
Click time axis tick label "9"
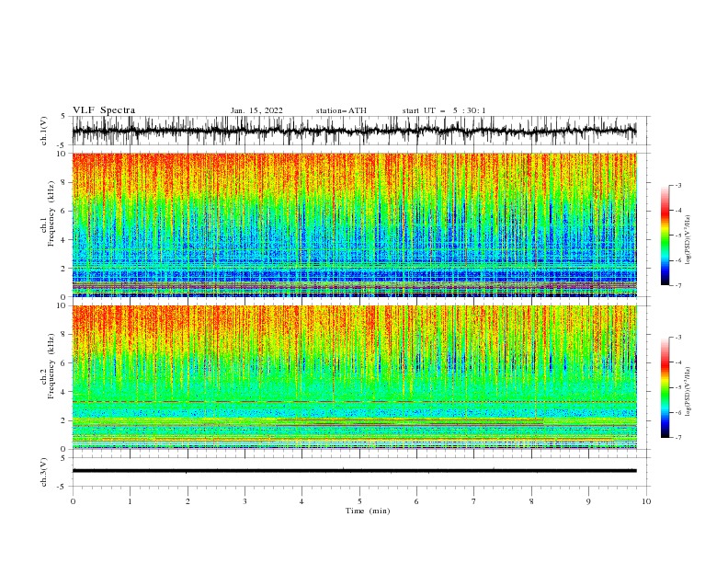[588, 501]
